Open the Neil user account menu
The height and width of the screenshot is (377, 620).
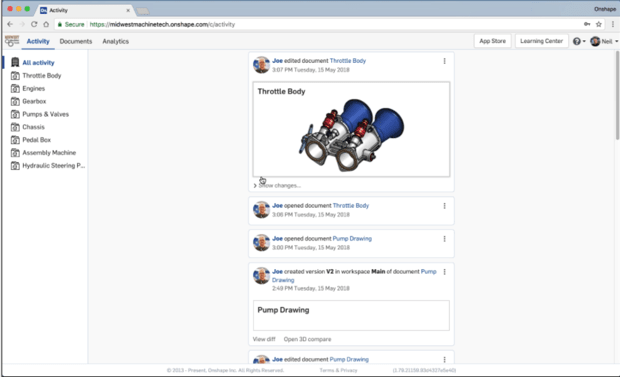604,41
